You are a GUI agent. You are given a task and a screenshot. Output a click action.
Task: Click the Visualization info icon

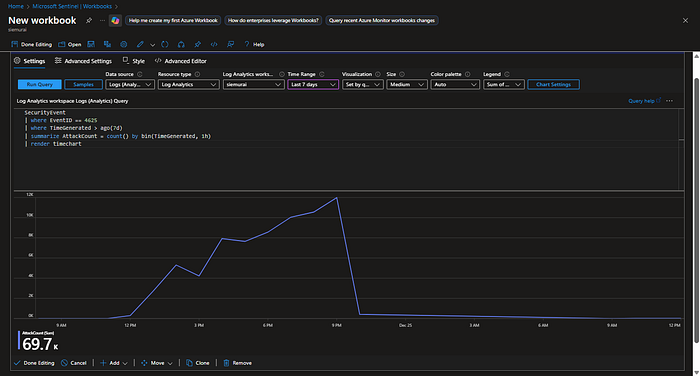[x=378, y=74]
